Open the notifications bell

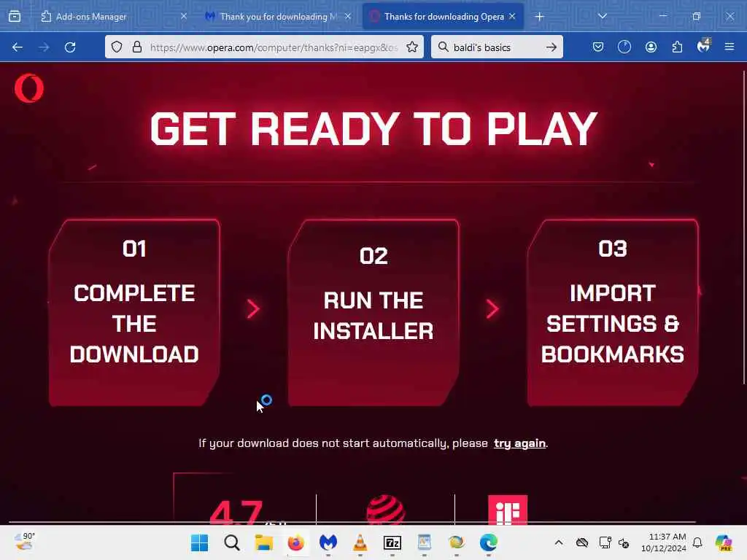coord(697,542)
